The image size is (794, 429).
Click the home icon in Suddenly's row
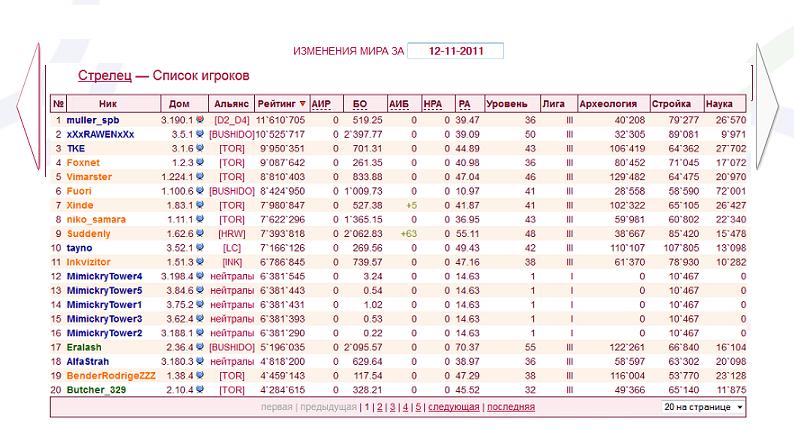199,233
